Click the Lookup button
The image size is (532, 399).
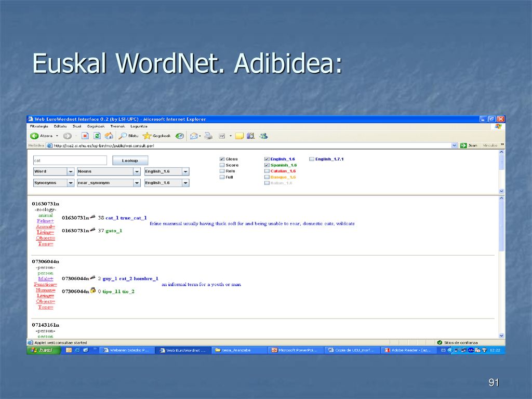[130, 161]
